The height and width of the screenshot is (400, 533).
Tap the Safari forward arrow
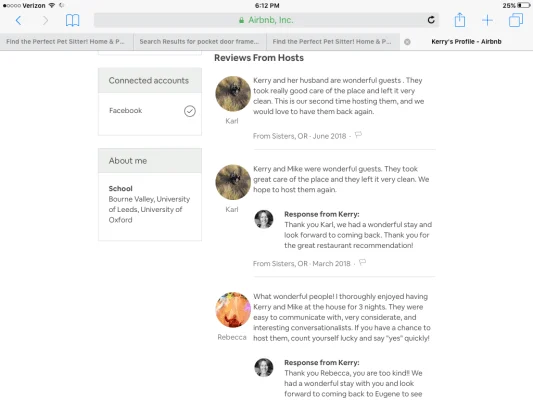click(45, 20)
